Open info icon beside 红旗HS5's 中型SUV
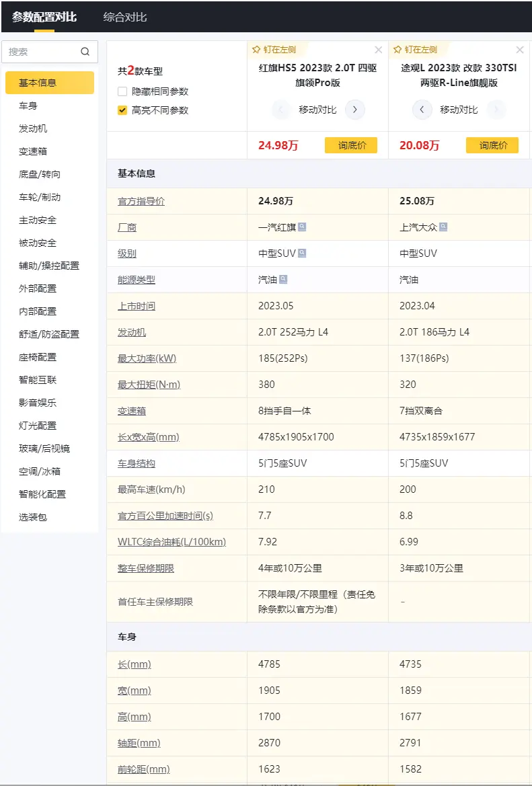Viewport: 532px width, 786px height. (302, 253)
